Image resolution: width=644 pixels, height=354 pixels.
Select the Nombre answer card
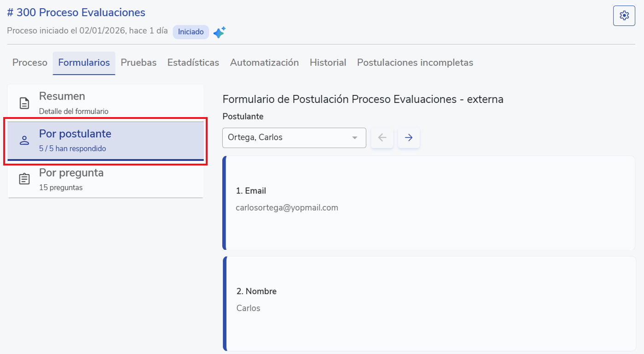pyautogui.click(x=428, y=303)
